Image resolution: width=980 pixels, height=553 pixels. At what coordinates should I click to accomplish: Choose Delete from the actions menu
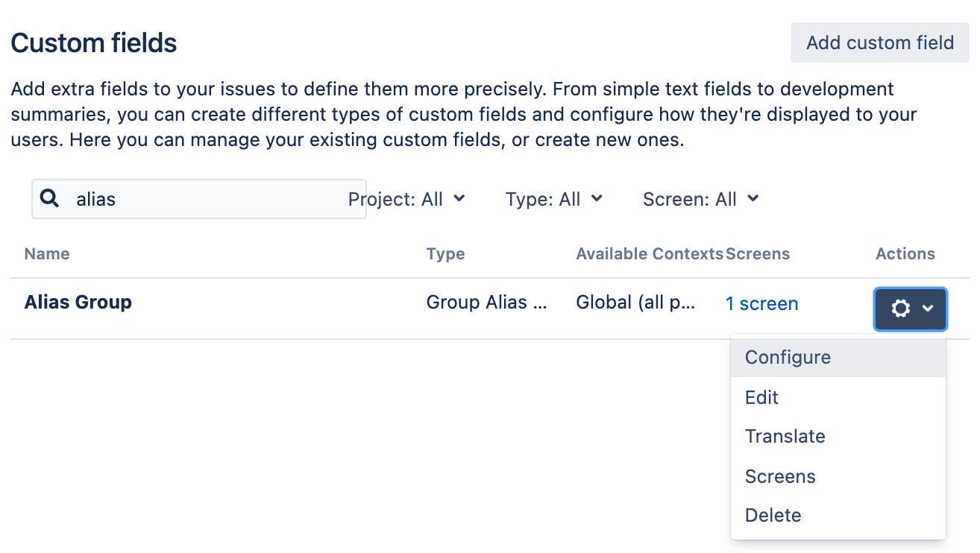coord(773,515)
